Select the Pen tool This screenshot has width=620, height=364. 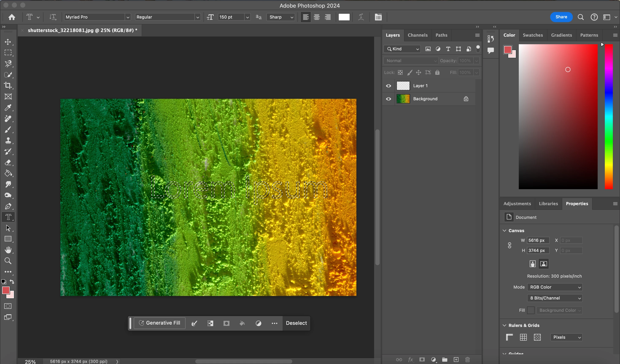pyautogui.click(x=8, y=206)
